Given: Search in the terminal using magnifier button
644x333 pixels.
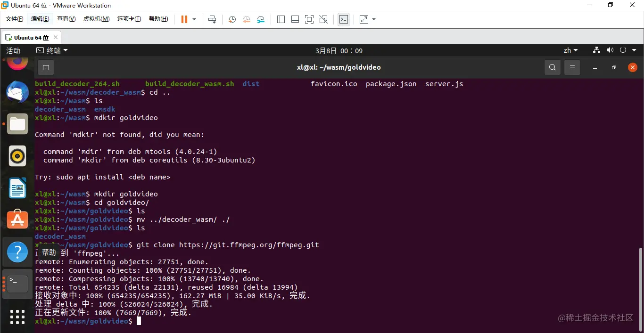Looking at the screenshot, I should tap(553, 67).
